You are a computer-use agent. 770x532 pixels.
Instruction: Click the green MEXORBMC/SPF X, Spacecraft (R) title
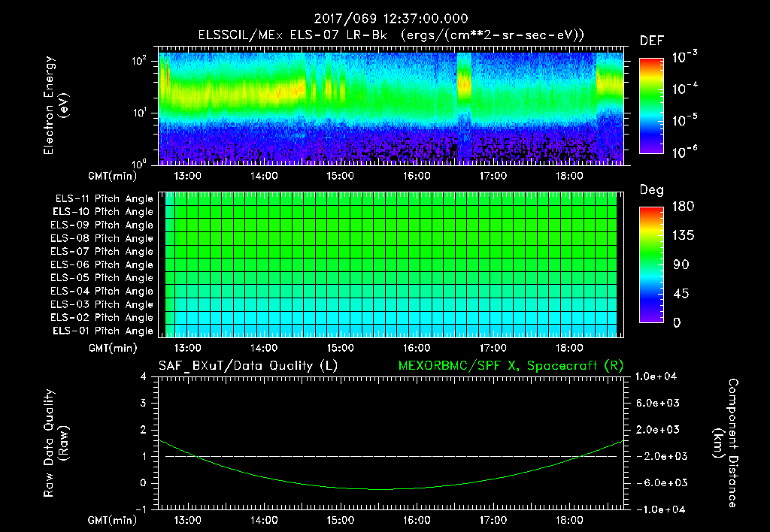[511, 366]
